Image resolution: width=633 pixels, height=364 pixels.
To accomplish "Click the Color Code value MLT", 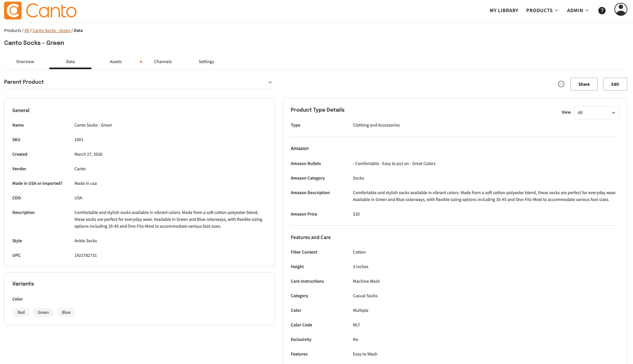I will (x=357, y=325).
